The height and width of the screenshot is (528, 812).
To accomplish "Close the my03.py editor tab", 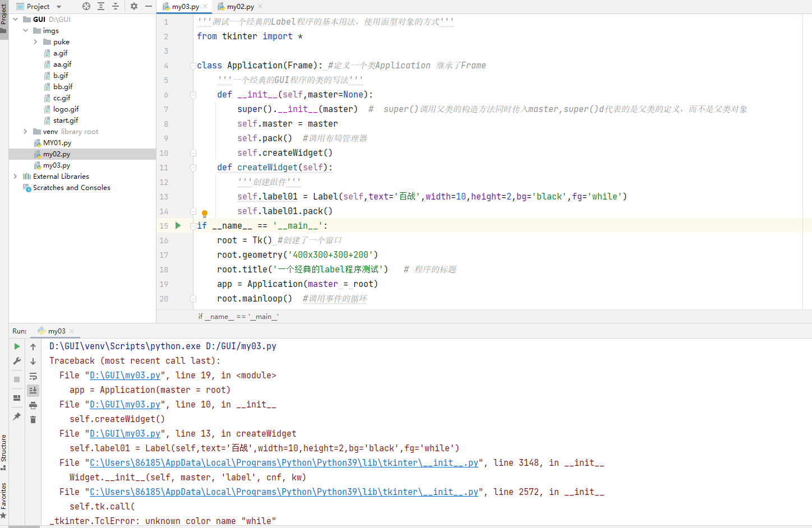I will coord(205,7).
